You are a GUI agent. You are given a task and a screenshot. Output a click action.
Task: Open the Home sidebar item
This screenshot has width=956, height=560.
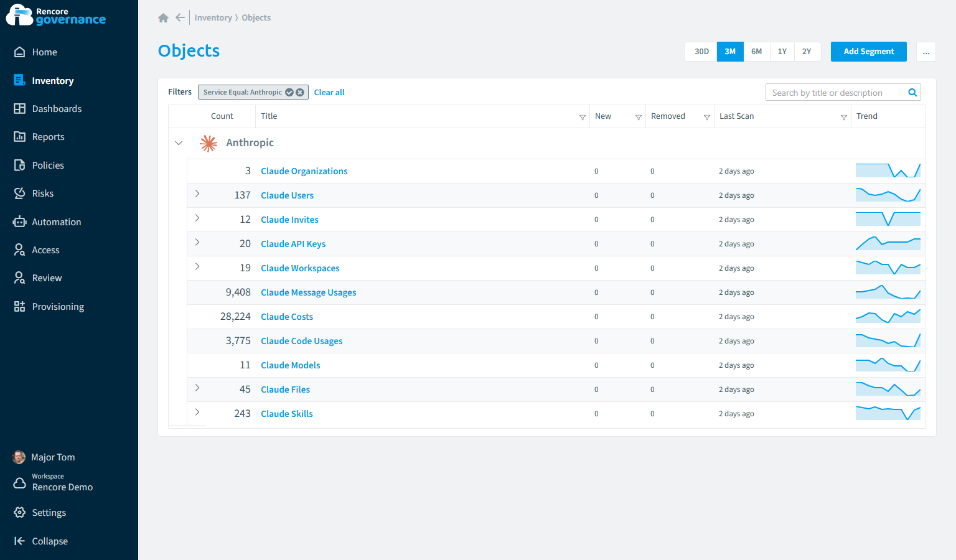pos(44,52)
